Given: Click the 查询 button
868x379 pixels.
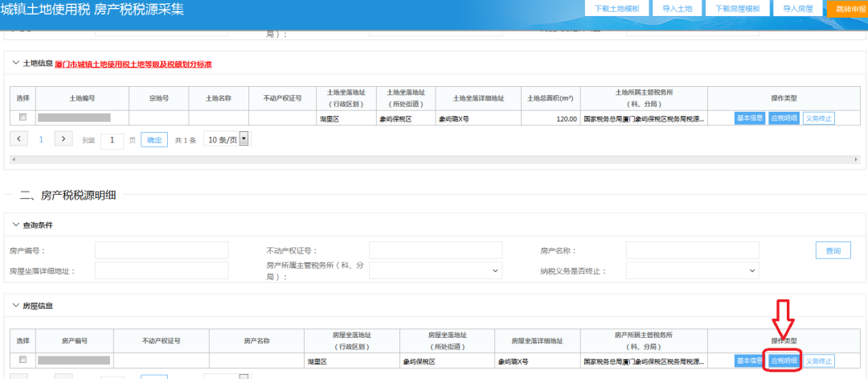Looking at the screenshot, I should (833, 250).
